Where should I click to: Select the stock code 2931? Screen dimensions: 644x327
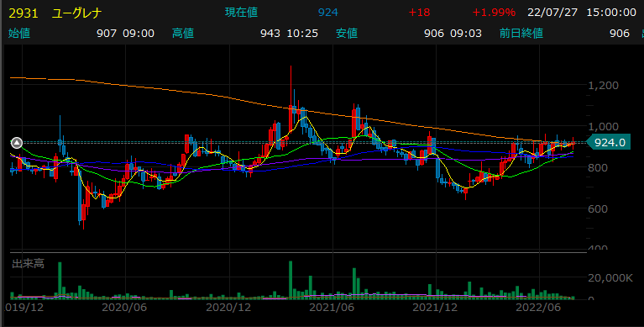(x=24, y=13)
